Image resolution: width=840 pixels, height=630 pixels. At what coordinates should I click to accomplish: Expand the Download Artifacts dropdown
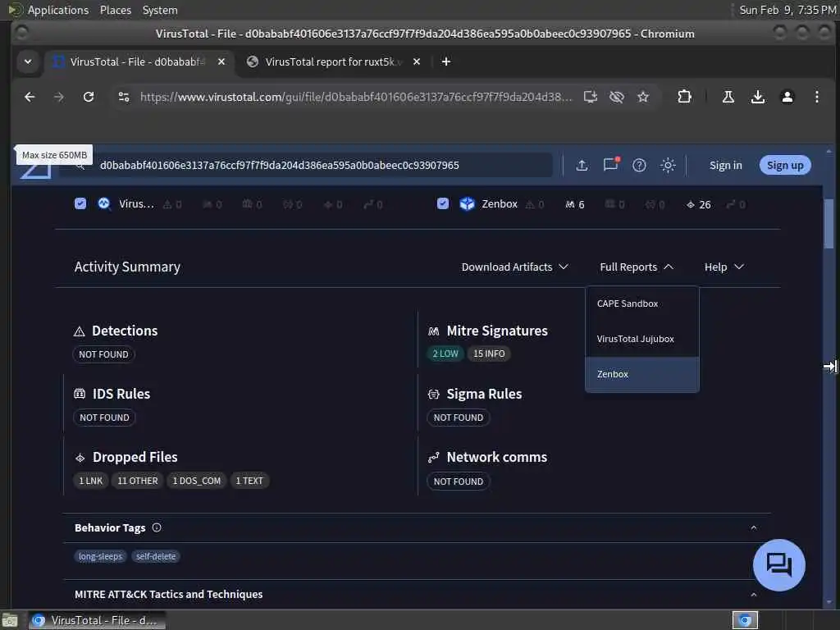[515, 267]
